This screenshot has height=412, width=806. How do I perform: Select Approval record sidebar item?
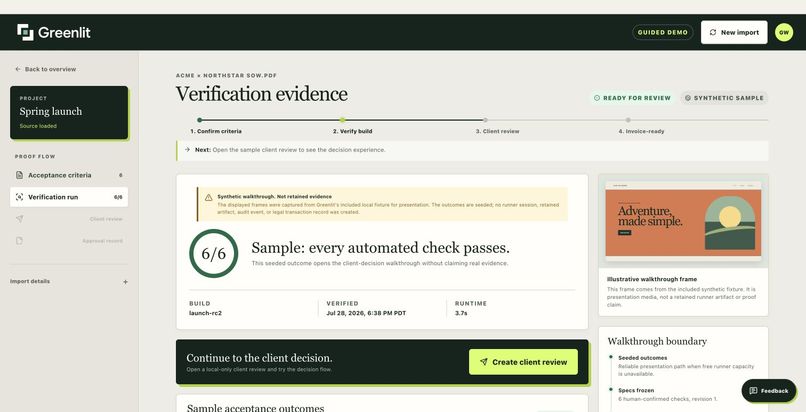[x=69, y=240]
